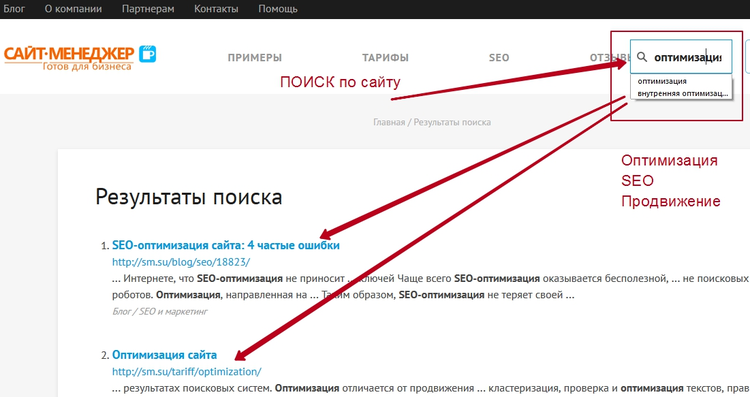This screenshot has height=397, width=750.
Task: Open 'SEO-оптимизация сайта: 4 частые ошибки' result
Action: point(226,245)
